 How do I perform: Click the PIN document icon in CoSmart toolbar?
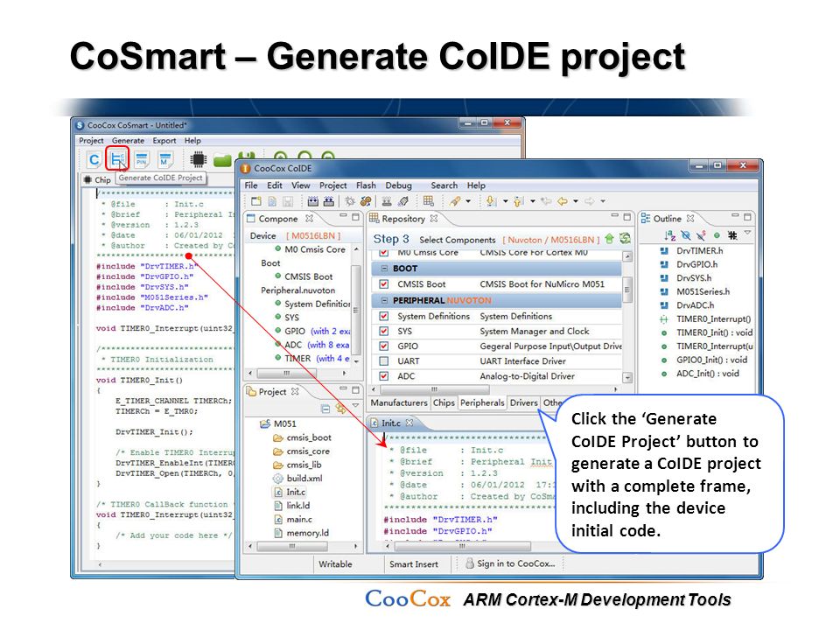pyautogui.click(x=142, y=159)
